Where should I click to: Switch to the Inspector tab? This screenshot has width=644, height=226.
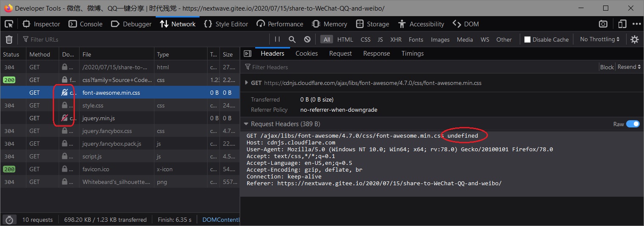coord(41,24)
